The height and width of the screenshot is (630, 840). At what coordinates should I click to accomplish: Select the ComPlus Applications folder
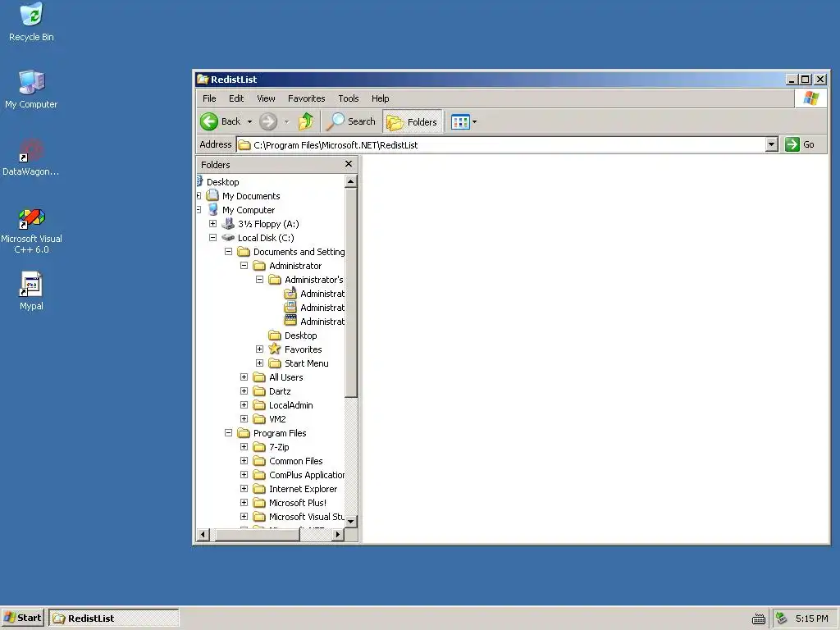307,475
